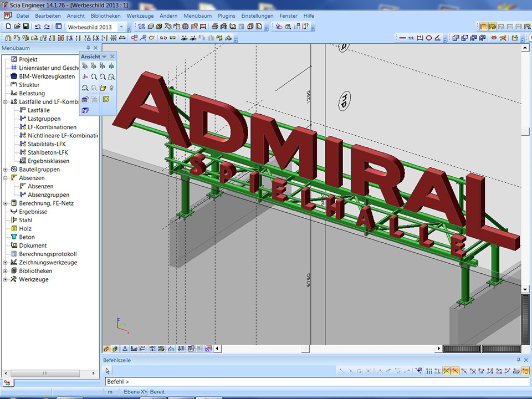Select Berechnungsprotokoll in the tree
The width and height of the screenshot is (532, 399).
pos(48,254)
